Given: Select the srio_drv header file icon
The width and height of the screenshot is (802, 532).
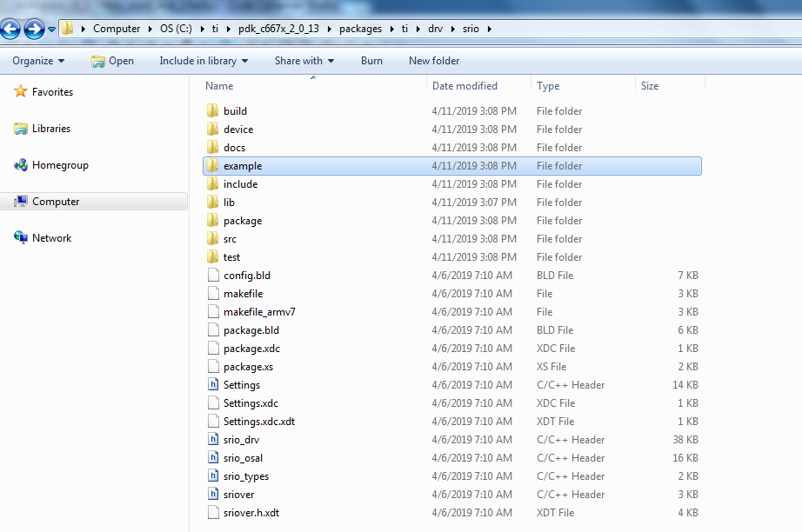Looking at the screenshot, I should click(213, 440).
